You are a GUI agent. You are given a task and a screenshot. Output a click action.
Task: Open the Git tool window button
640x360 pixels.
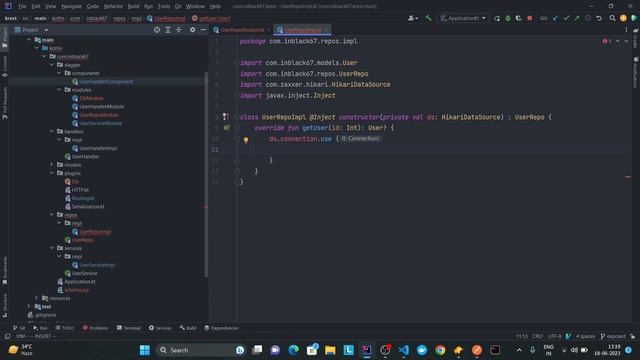click(19, 328)
